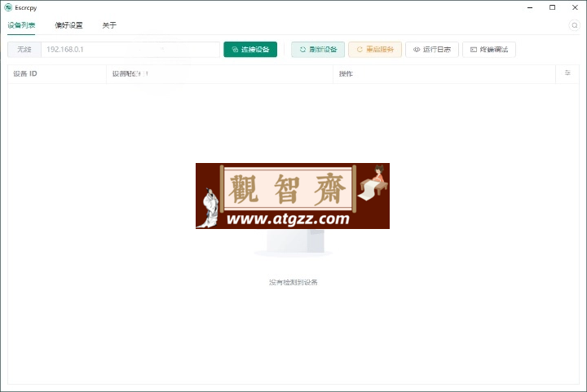Open the table column settings icon
This screenshot has width=587, height=392.
tap(567, 73)
